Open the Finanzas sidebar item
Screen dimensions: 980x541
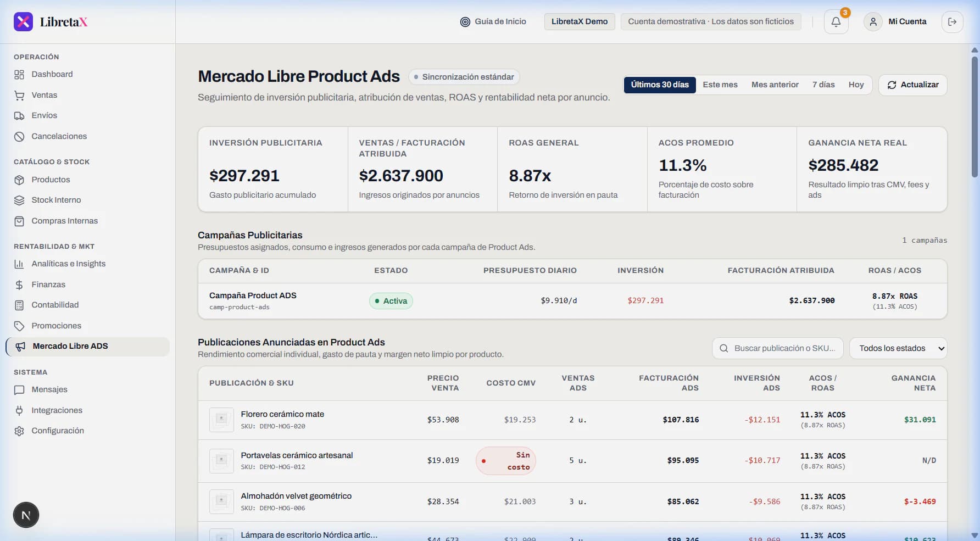coord(88,285)
